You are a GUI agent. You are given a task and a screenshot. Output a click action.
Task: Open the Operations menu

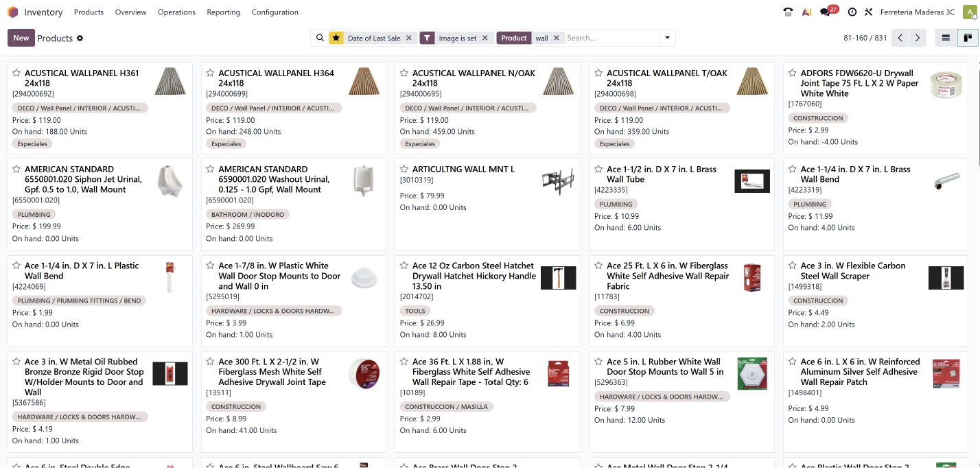(x=176, y=12)
